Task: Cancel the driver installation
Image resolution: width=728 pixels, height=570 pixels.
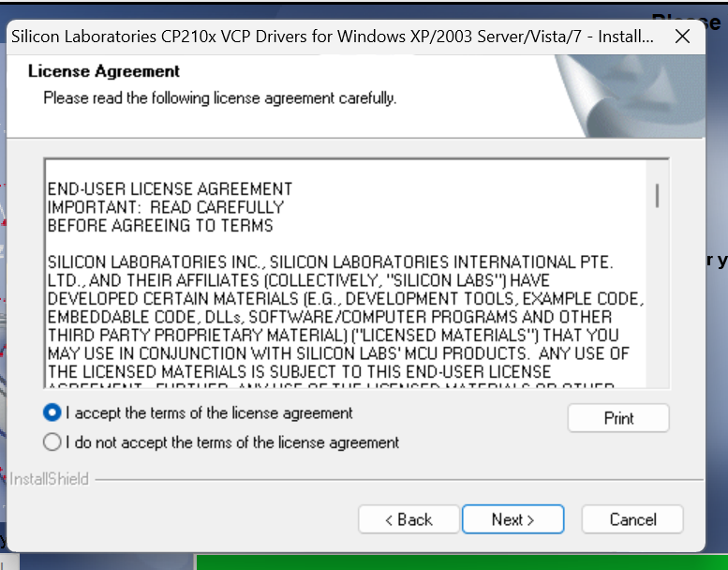Action: 632,518
